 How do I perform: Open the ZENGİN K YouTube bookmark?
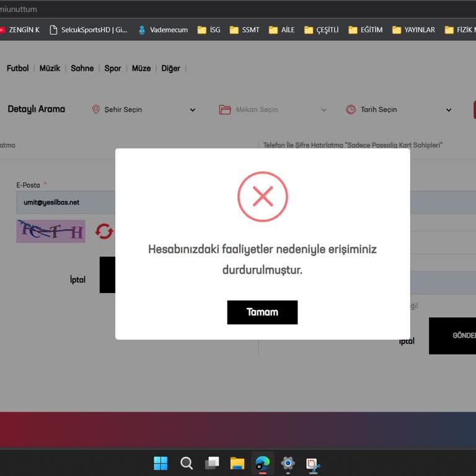(x=20, y=30)
